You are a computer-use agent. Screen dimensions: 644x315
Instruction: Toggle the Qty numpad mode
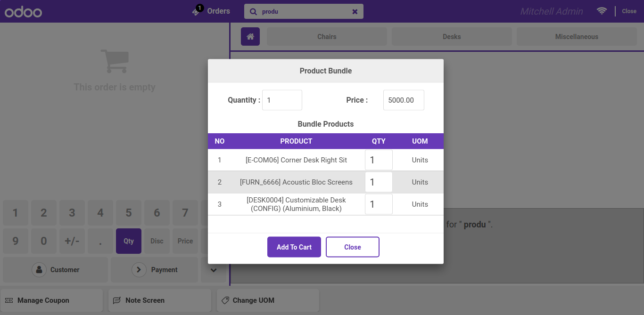pos(129,241)
